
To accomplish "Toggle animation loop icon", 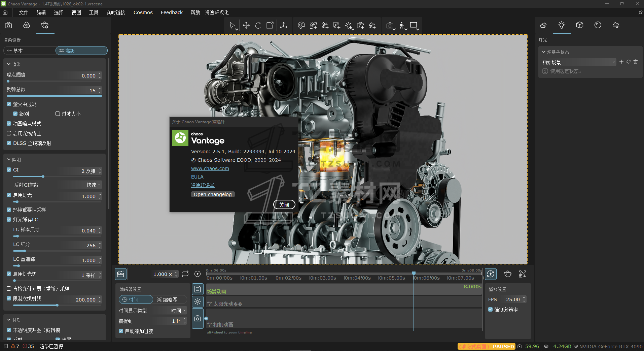I will click(185, 274).
